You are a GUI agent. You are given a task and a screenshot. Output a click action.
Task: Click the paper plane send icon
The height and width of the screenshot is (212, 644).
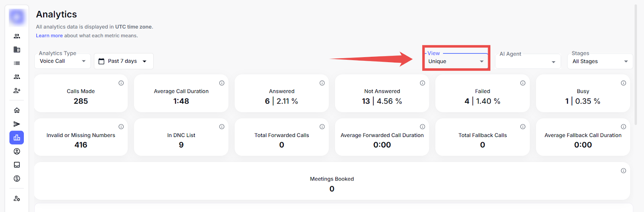17,124
